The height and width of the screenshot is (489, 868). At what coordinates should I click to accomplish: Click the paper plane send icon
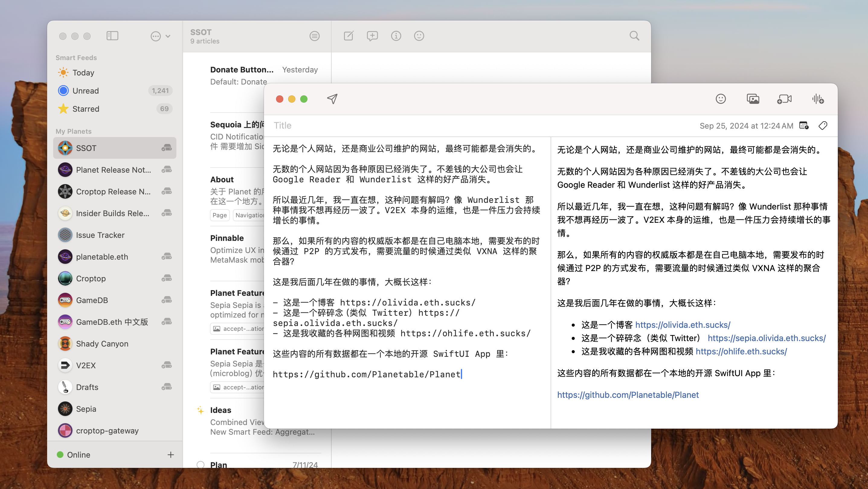click(x=332, y=99)
